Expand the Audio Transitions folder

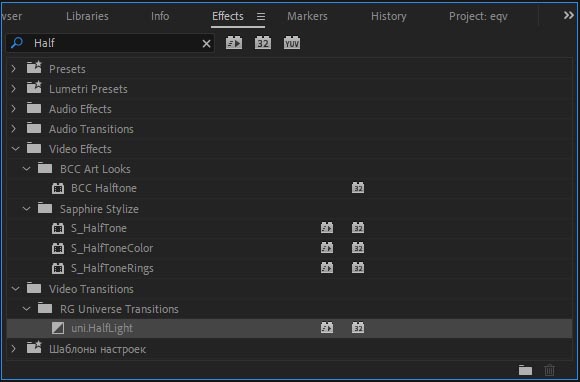(14, 129)
